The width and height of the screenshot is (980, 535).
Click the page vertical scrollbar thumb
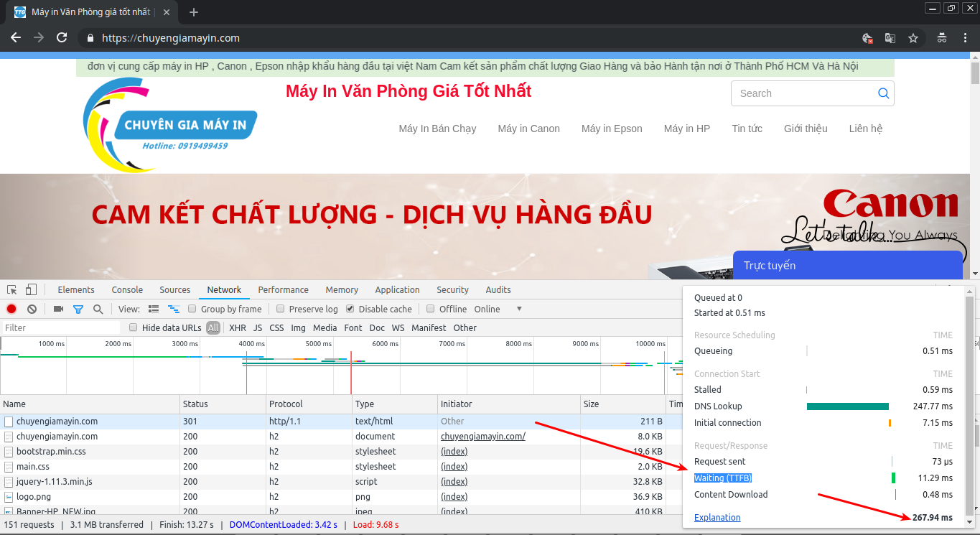pos(975,73)
